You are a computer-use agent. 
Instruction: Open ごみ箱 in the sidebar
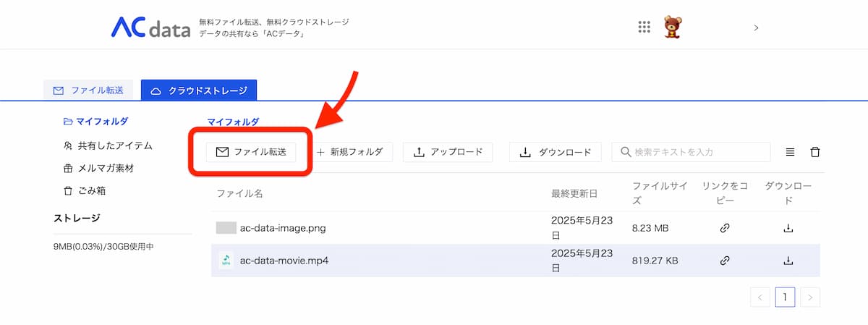click(85, 191)
